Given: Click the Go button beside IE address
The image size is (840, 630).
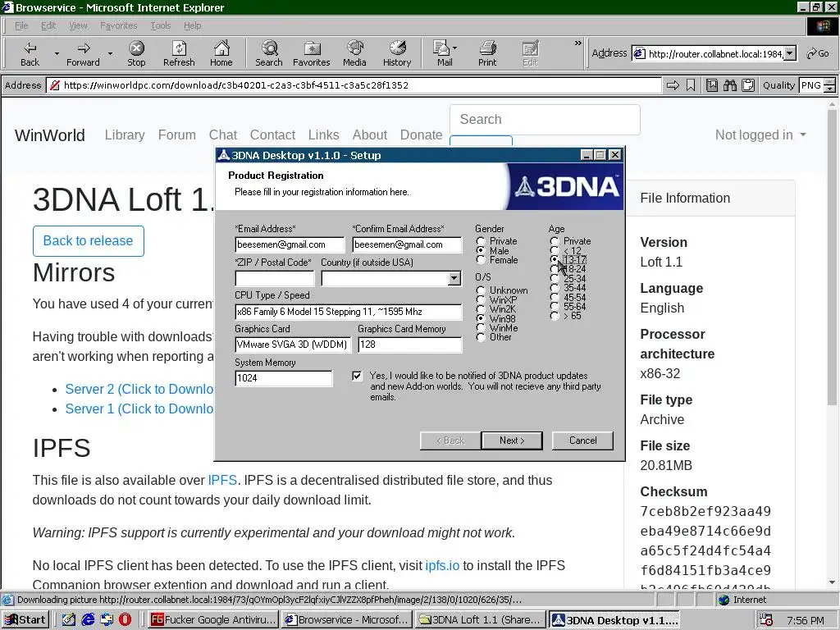Looking at the screenshot, I should (818, 53).
